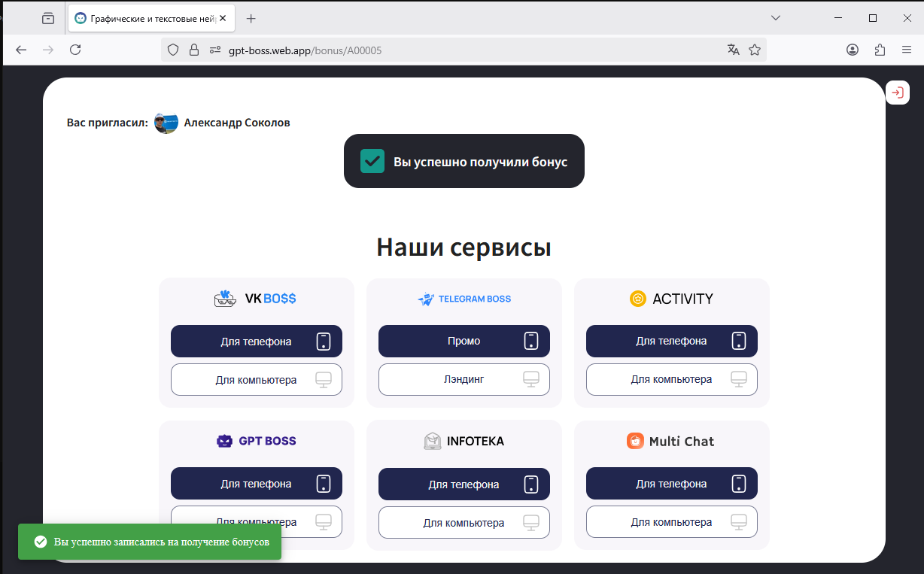This screenshot has width=924, height=574.
Task: Open a new browser tab
Action: pos(251,18)
